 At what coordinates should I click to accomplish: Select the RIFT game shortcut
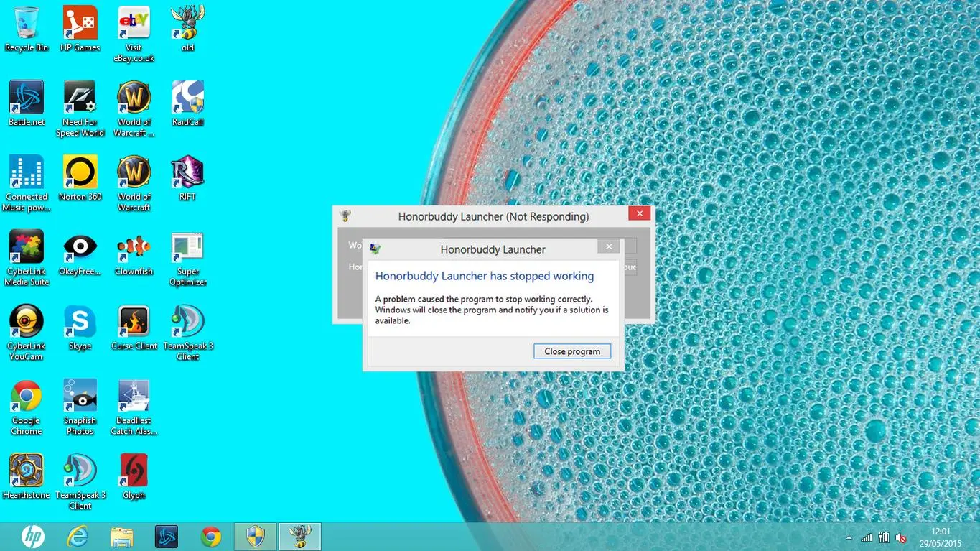pos(187,178)
